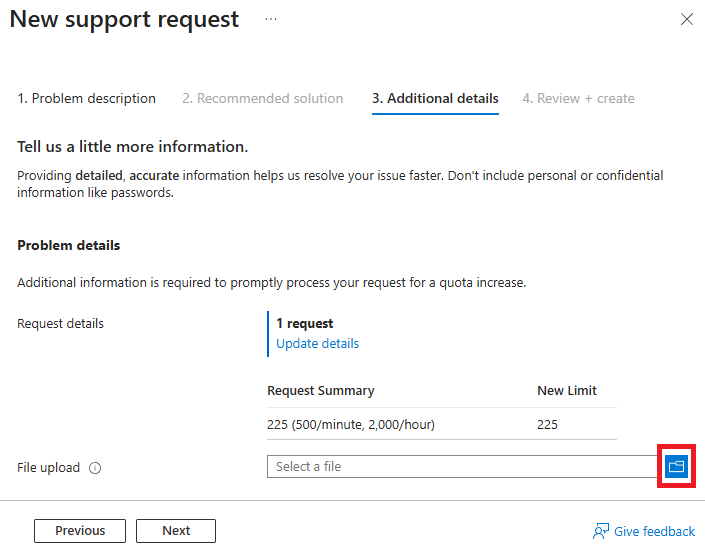Click the 1 request label
This screenshot has width=705, height=552.
[x=305, y=323]
